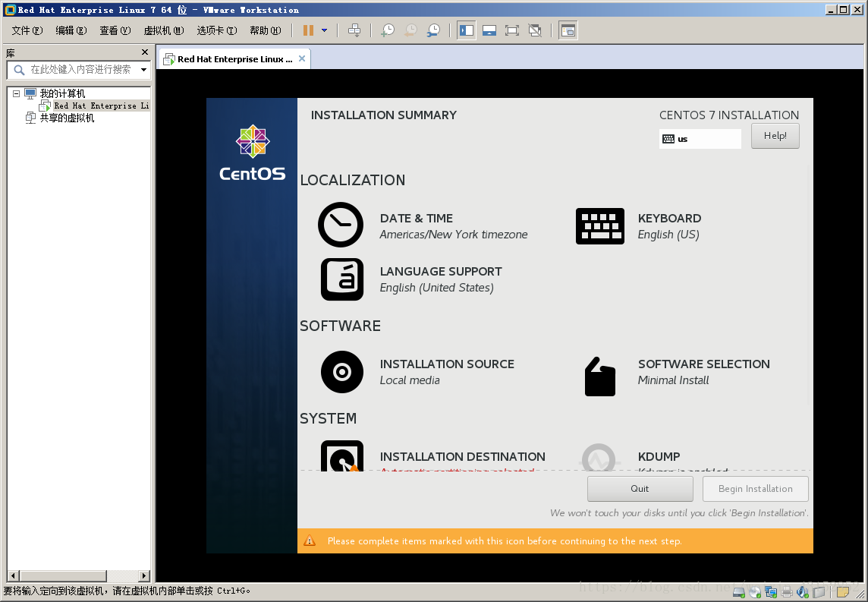The height and width of the screenshot is (602, 868).
Task: Open the KDUMP icon
Action: click(599, 458)
